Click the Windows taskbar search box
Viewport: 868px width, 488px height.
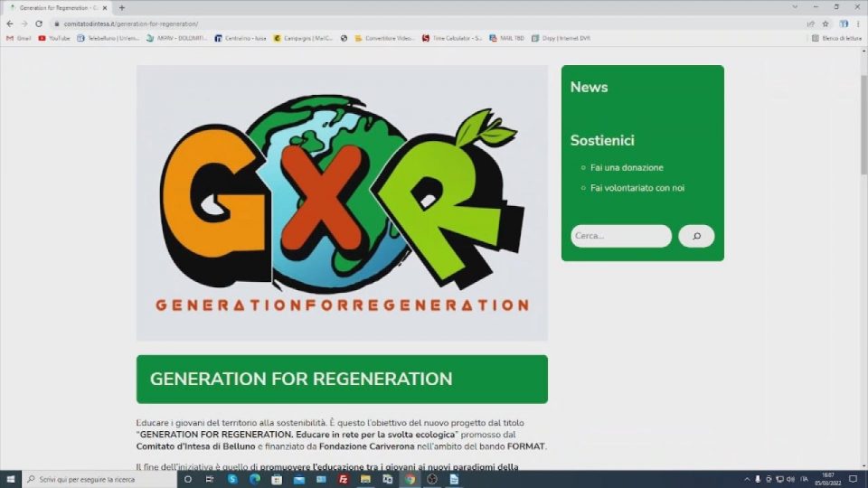pos(99,479)
